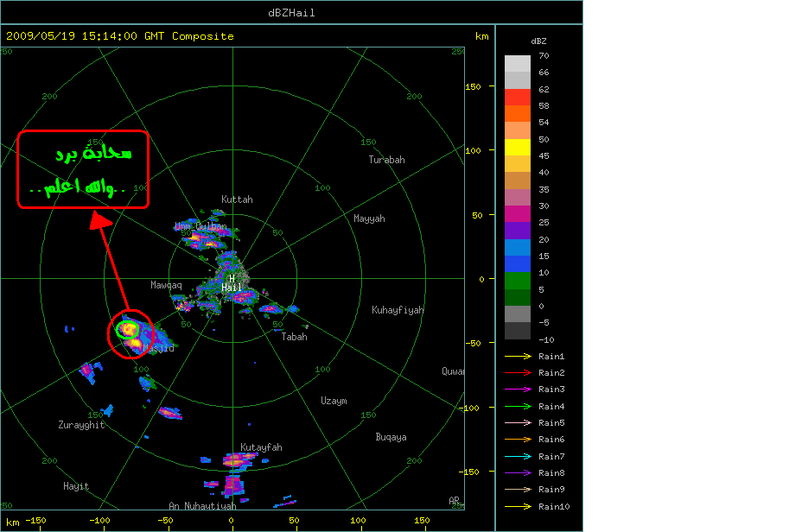Select the "-10" value on the dBZ scale
The image size is (802, 532).
click(546, 340)
